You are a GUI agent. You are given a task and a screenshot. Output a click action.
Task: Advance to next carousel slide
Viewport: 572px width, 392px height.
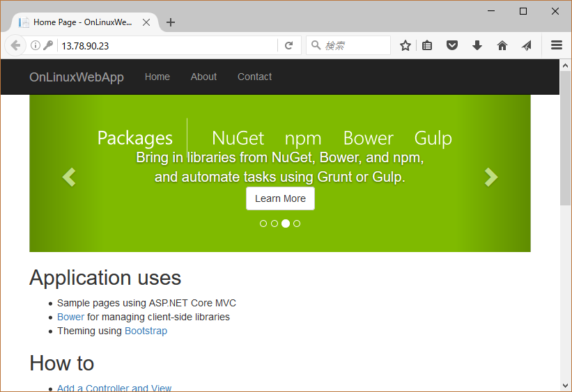491,178
